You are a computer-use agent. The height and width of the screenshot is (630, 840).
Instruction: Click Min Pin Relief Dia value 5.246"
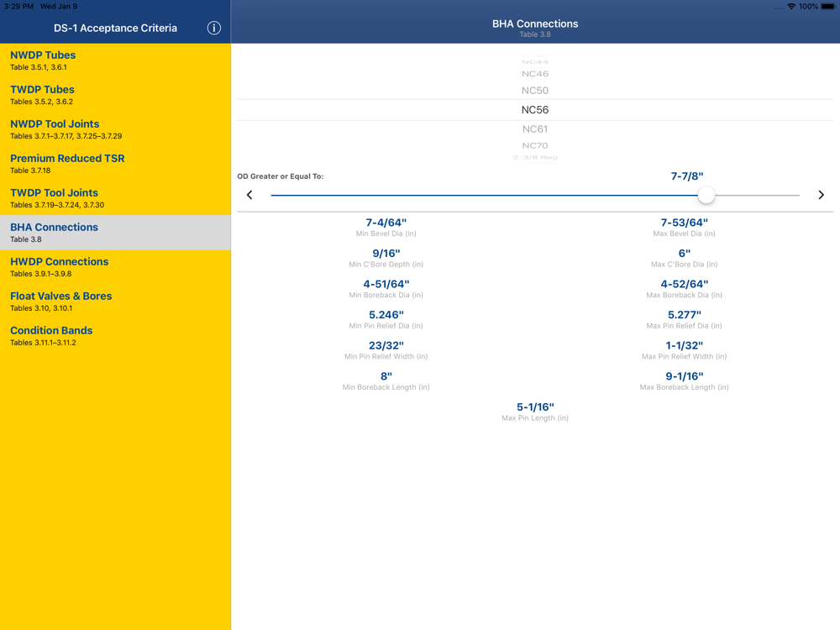tap(386, 314)
